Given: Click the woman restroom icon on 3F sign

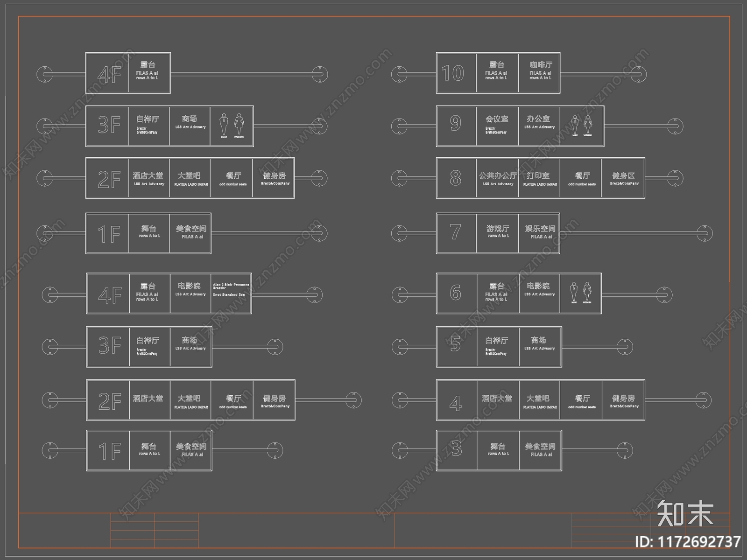Looking at the screenshot, I should coord(239,124).
